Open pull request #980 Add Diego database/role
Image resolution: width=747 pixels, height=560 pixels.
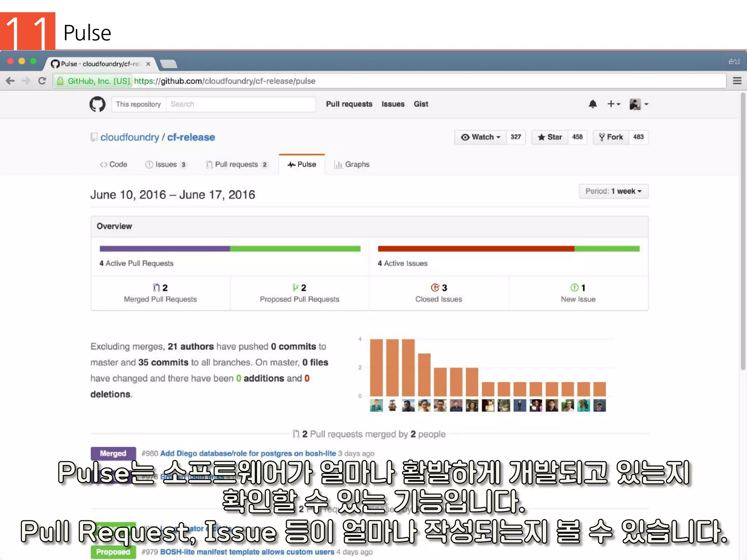click(x=248, y=454)
